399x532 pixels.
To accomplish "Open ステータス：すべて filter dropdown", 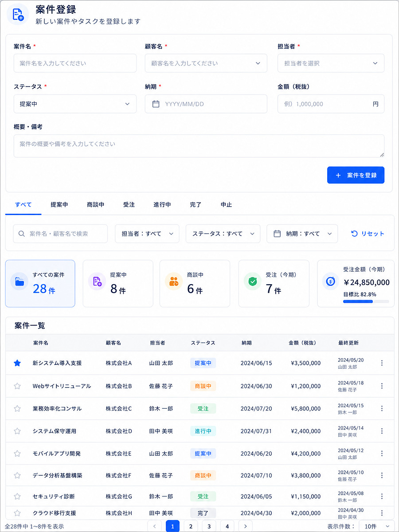I will (x=223, y=234).
